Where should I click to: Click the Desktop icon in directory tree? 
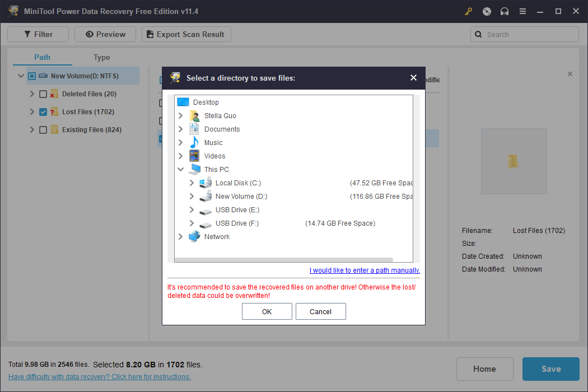[x=183, y=102]
